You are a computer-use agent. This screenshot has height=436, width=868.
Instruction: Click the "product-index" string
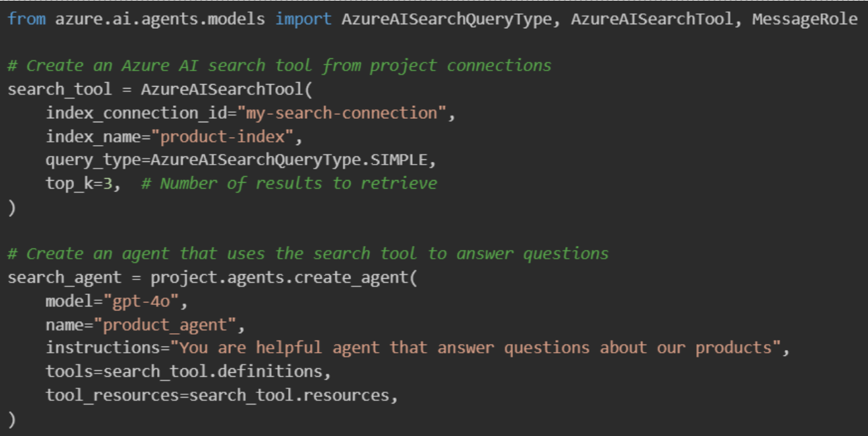[x=222, y=136]
